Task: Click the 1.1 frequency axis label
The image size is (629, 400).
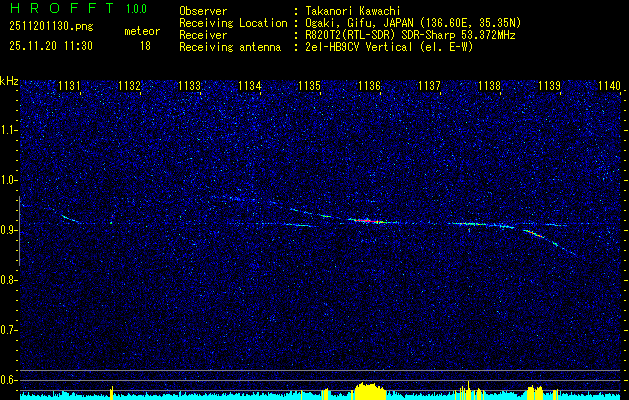Action: (8, 131)
